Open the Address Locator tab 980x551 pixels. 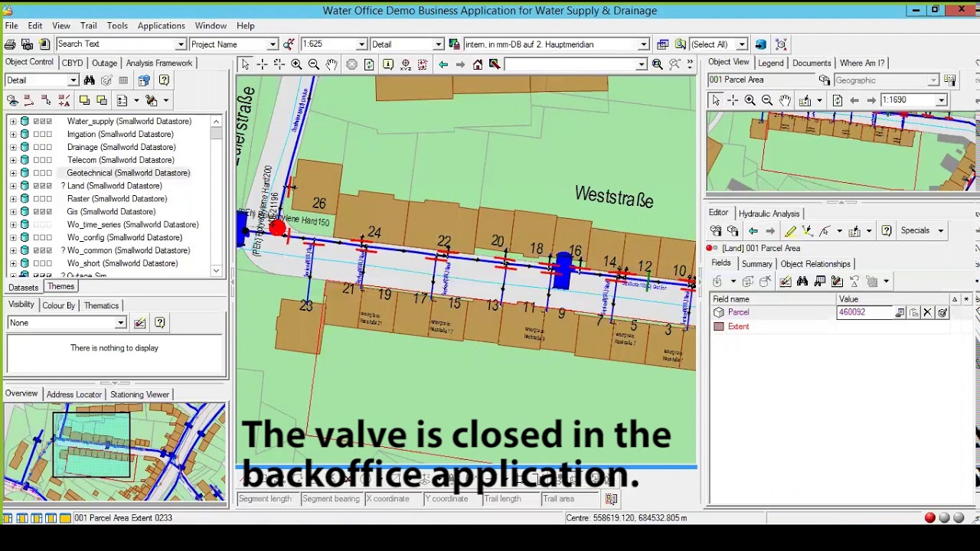(x=74, y=395)
